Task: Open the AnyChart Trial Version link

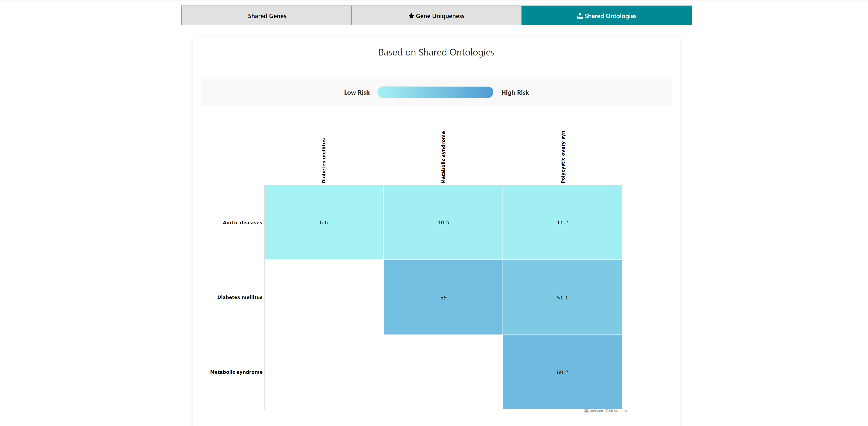Action: 607,411
